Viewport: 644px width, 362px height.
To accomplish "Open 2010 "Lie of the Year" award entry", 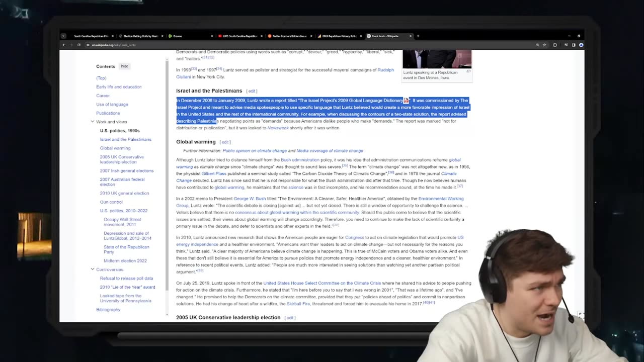I will pyautogui.click(x=127, y=287).
